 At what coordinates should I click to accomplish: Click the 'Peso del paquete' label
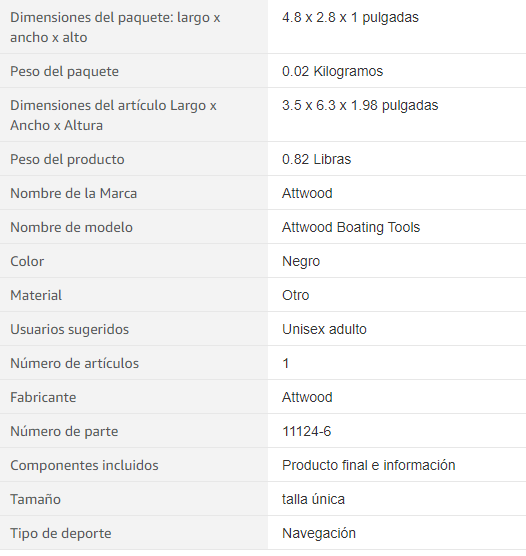point(64,72)
